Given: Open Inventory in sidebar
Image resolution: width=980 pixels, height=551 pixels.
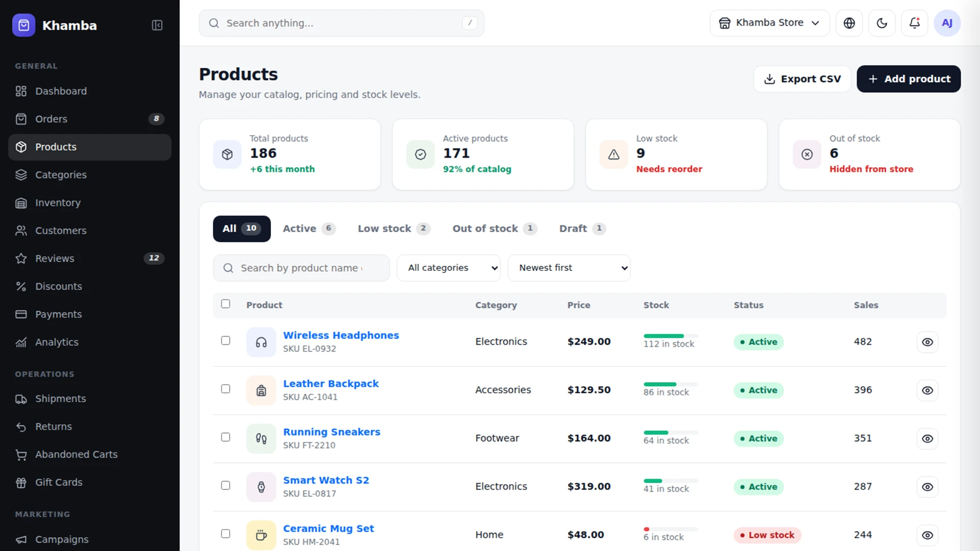Looking at the screenshot, I should point(90,203).
